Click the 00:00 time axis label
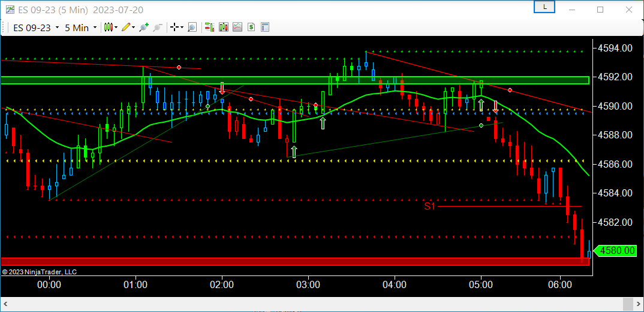 click(x=49, y=284)
